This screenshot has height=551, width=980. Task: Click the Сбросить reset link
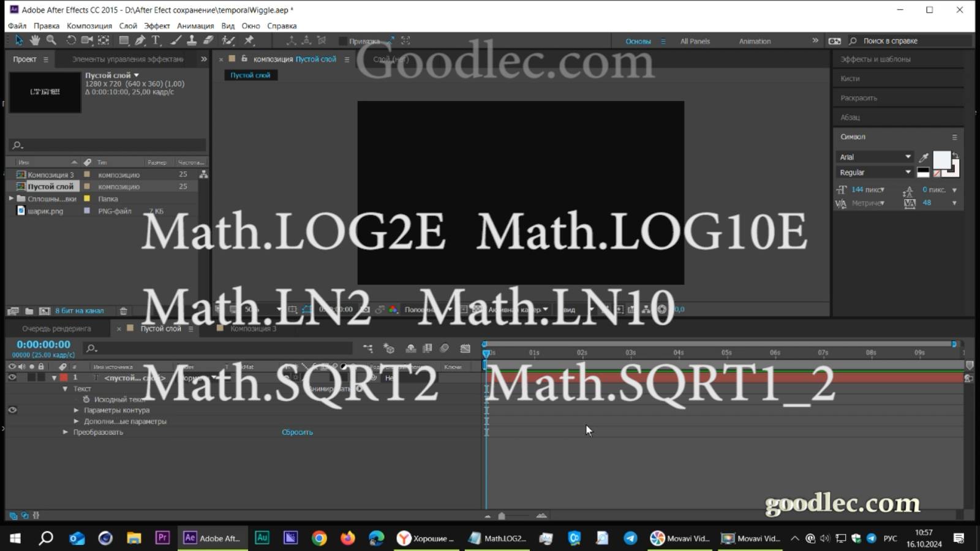click(x=298, y=432)
